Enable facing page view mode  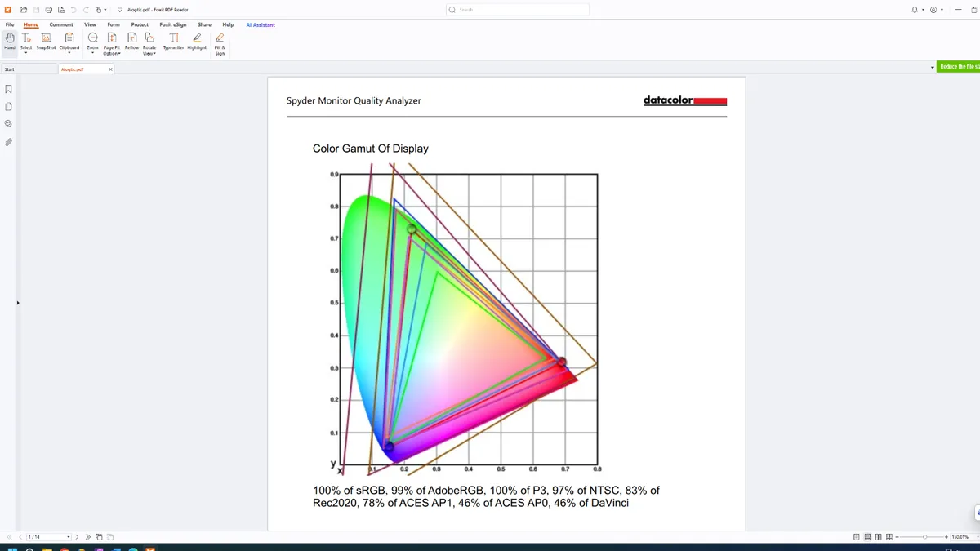pyautogui.click(x=876, y=536)
